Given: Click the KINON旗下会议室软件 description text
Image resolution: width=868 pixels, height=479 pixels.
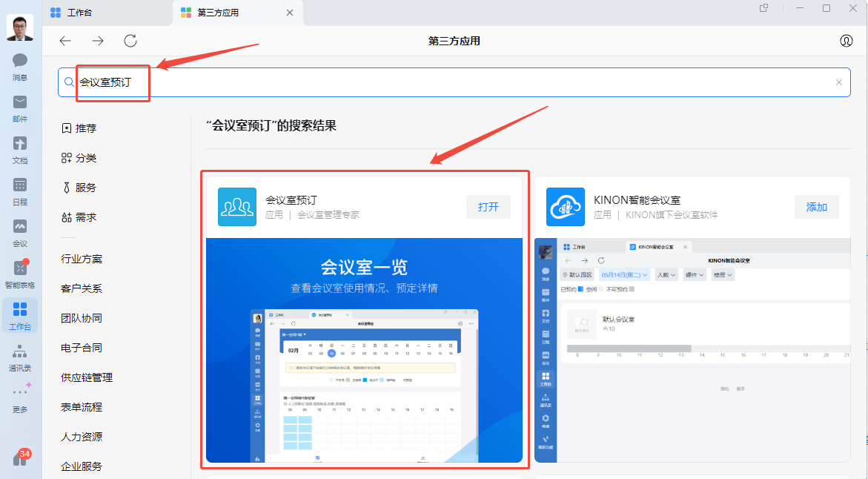Looking at the screenshot, I should pyautogui.click(x=672, y=215).
